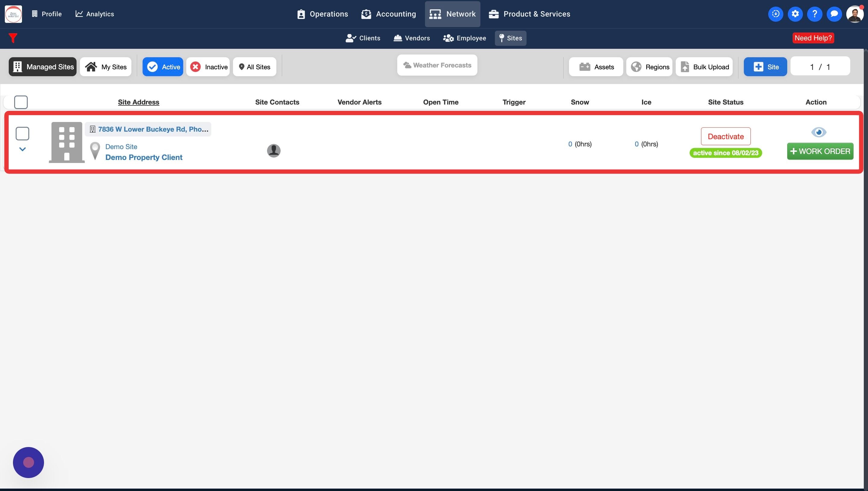
Task: Create a new WORK ORDER
Action: tap(820, 151)
